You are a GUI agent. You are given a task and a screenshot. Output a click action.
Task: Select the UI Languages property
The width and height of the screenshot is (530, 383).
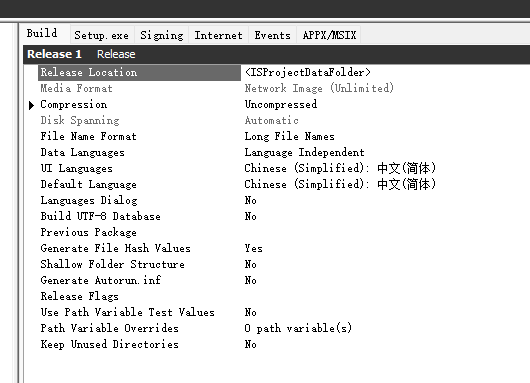(x=76, y=168)
